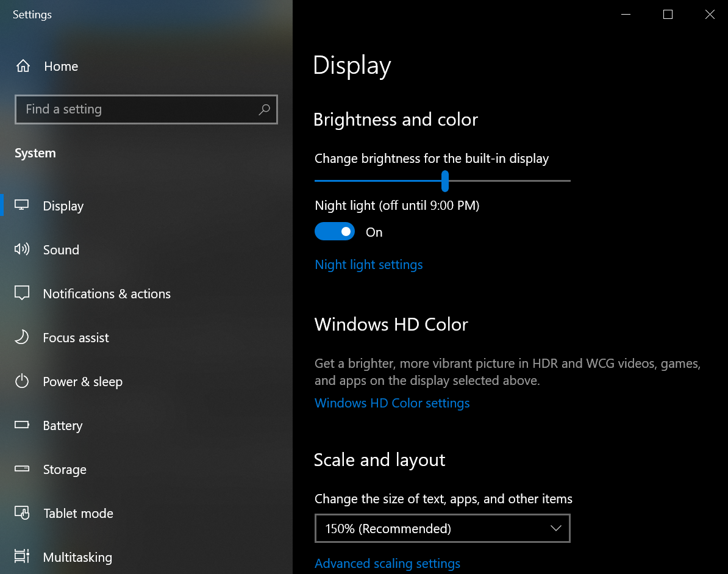Open Focus assist label
The width and height of the screenshot is (728, 574).
[76, 337]
